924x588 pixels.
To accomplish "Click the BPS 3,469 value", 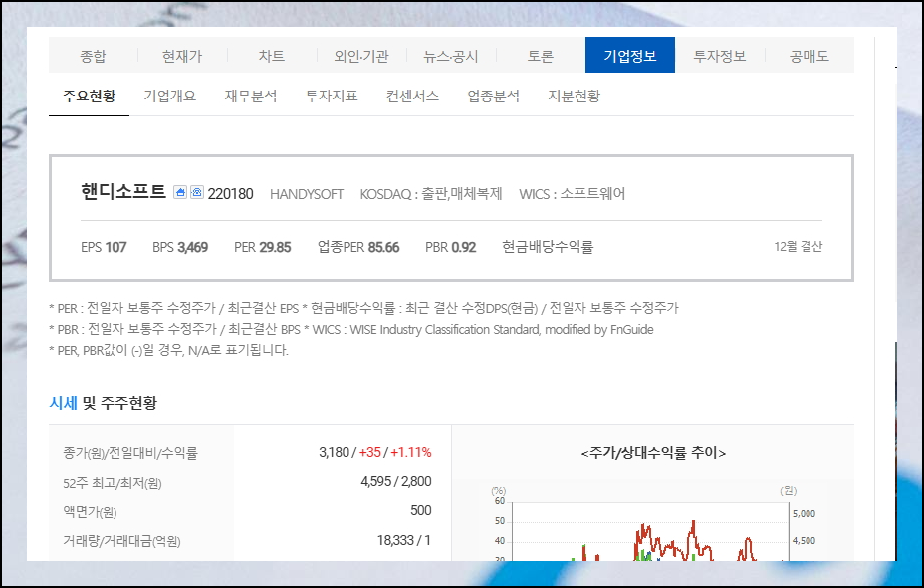I will [180, 247].
